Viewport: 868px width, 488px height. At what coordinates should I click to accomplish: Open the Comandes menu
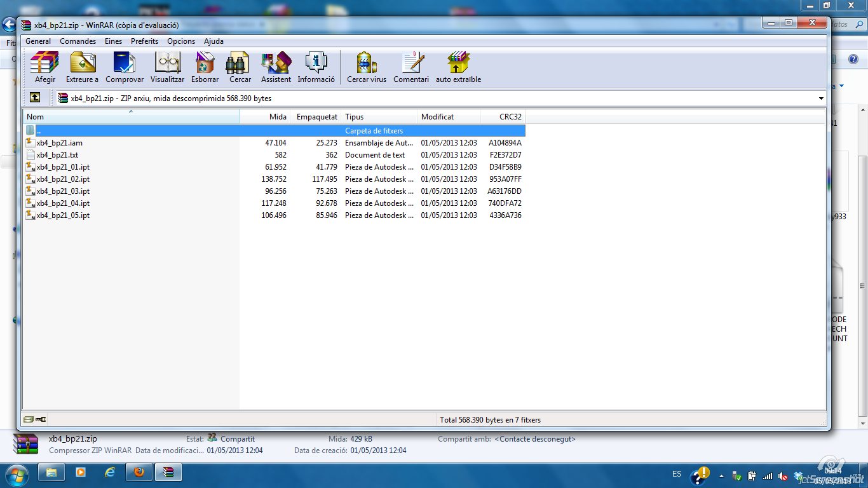(x=78, y=41)
